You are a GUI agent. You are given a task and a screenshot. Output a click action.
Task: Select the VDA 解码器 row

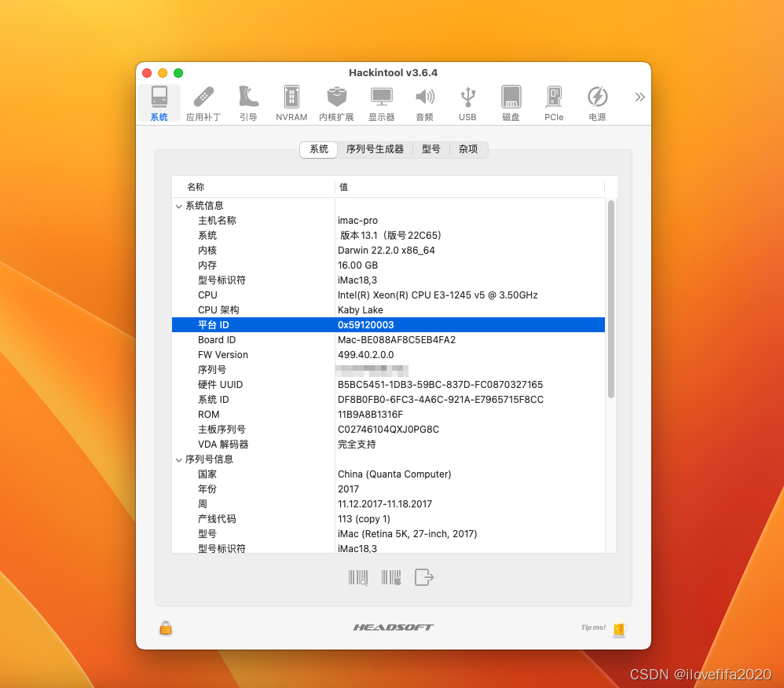pos(388,445)
